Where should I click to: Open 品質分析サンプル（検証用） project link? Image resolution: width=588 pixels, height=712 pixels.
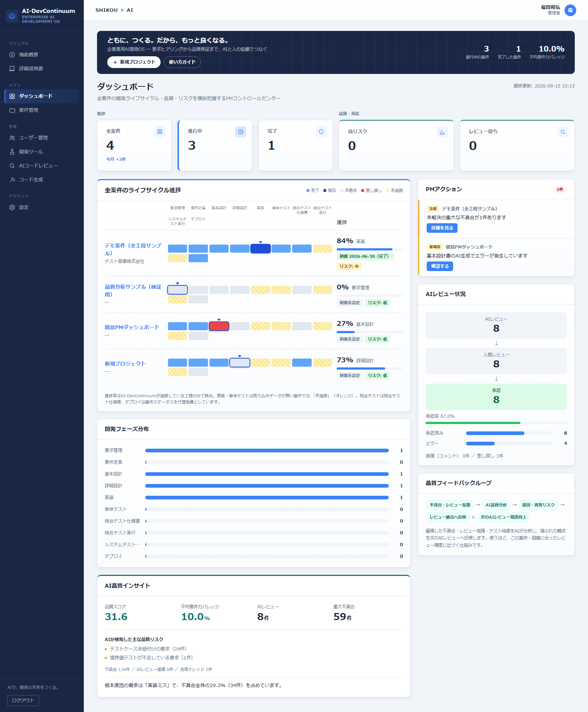tap(133, 291)
